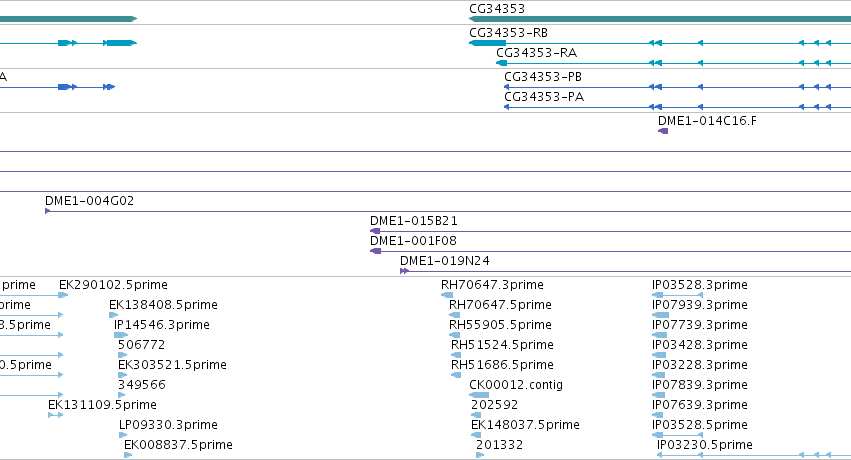Select the DME1-001F08 clone end arrow
Image resolution: width=851 pixels, height=460 pixels.
coord(375,251)
